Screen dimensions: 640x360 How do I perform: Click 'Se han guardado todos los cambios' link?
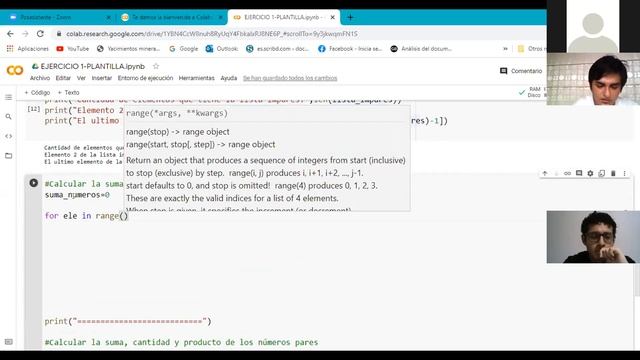290,78
